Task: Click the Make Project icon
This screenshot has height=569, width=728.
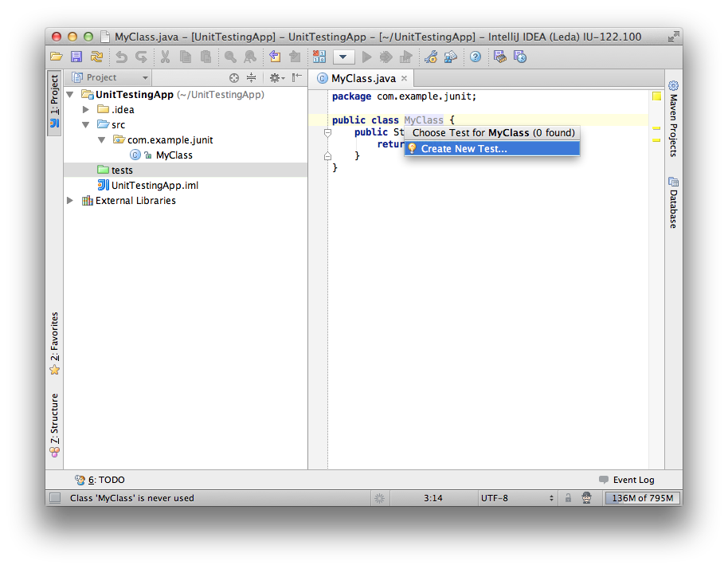Action: tap(319, 57)
